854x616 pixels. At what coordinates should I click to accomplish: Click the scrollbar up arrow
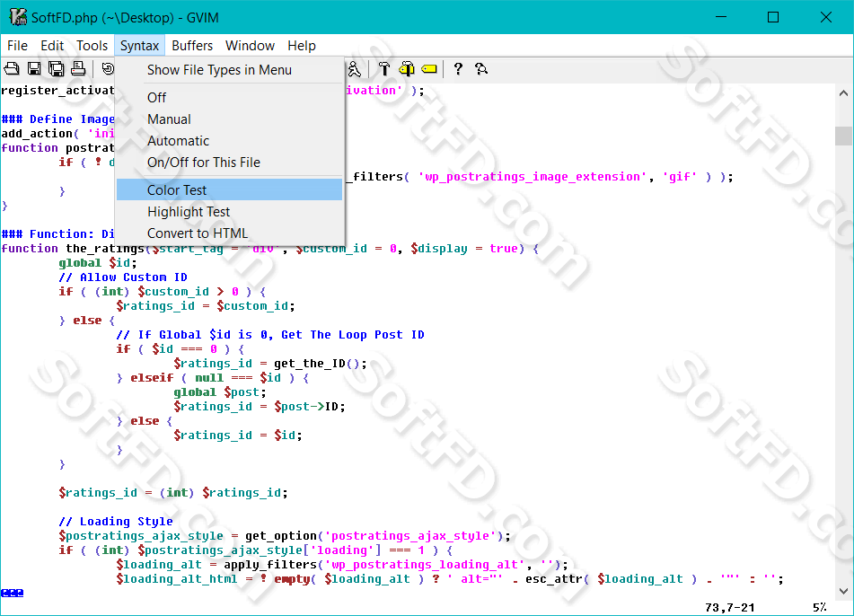tap(843, 93)
